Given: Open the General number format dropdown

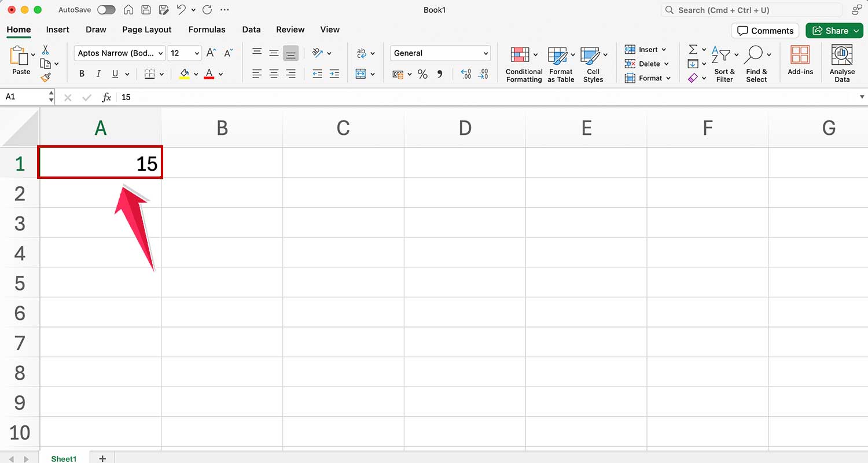Looking at the screenshot, I should click(x=440, y=53).
